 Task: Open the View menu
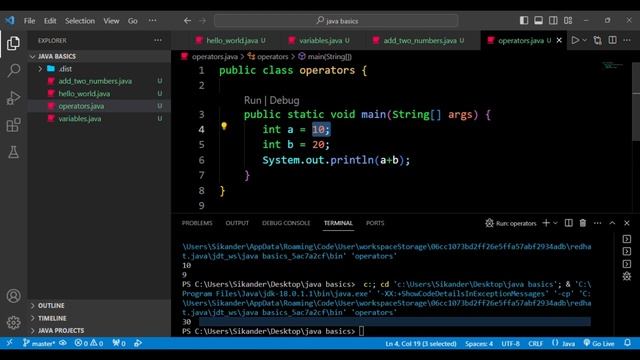click(x=111, y=21)
